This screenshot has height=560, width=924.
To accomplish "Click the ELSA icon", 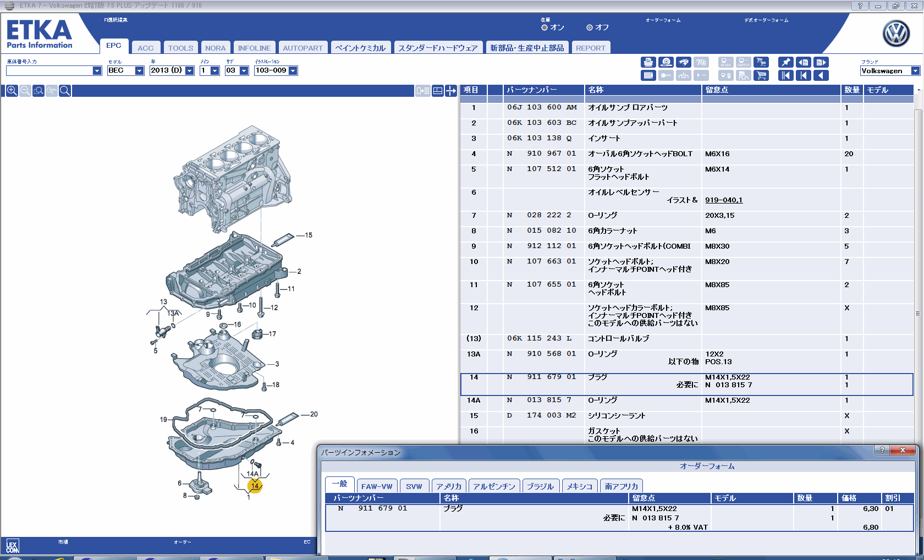I will pyautogui.click(x=726, y=62).
